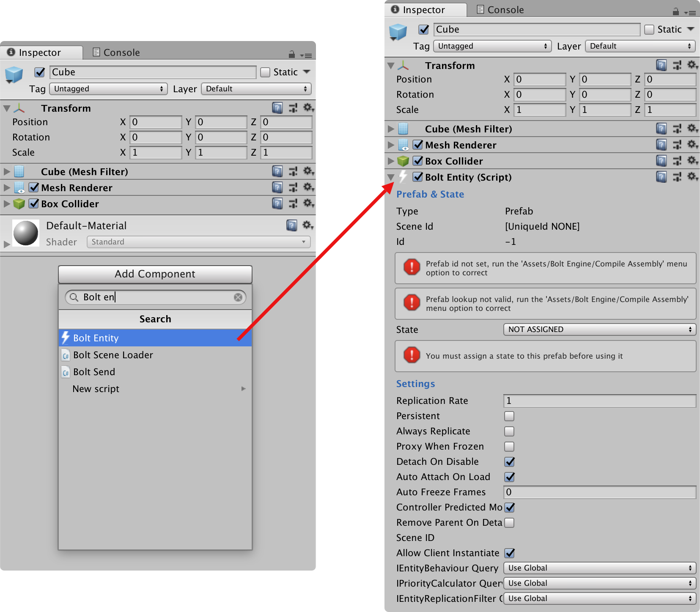Disable the Bolt Entity (Script) component
This screenshot has height=612, width=700.
(x=418, y=177)
